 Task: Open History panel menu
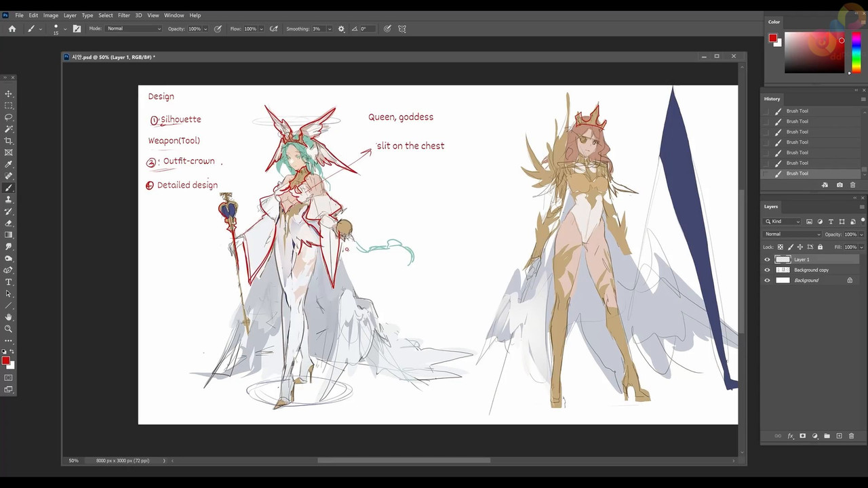(x=863, y=99)
